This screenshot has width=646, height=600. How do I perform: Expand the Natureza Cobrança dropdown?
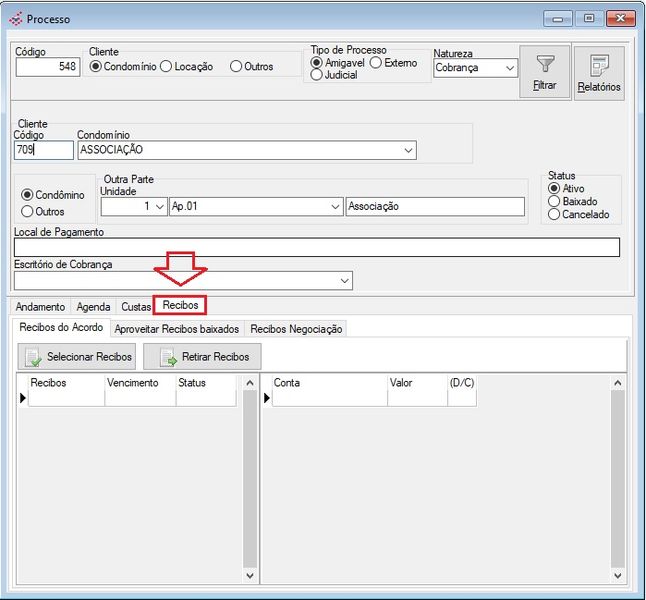pyautogui.click(x=509, y=69)
